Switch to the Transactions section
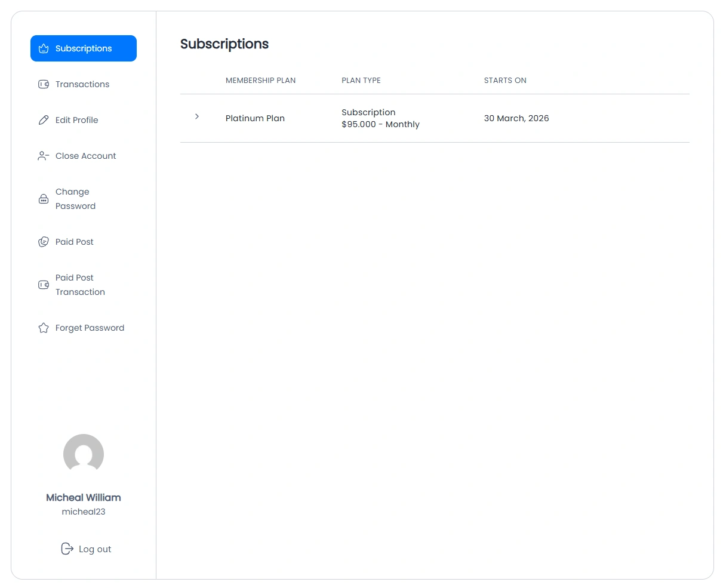Screen dimensions: 723x588 point(82,84)
